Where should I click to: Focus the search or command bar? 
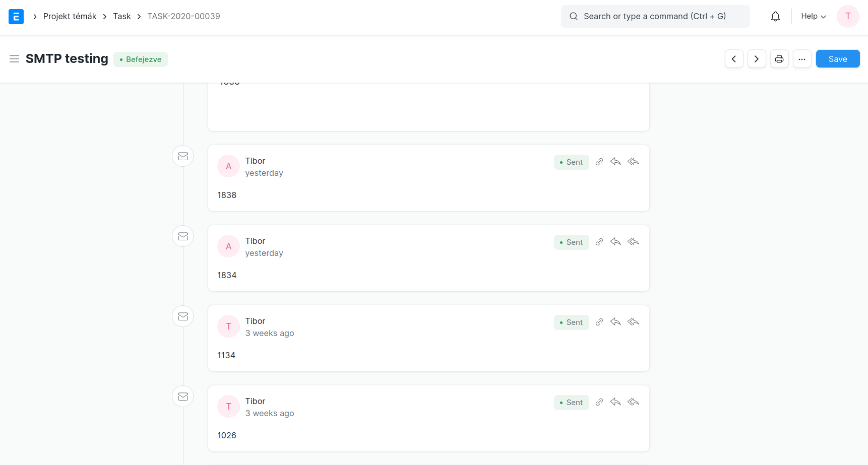[655, 17]
